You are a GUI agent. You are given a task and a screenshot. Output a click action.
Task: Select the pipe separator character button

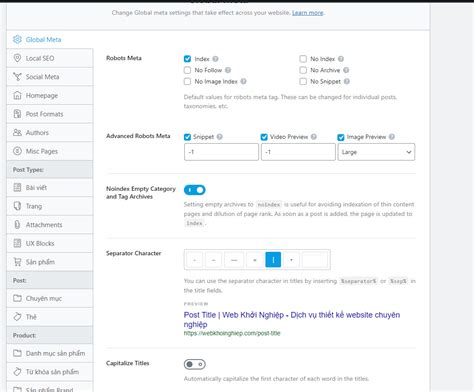pyautogui.click(x=273, y=260)
